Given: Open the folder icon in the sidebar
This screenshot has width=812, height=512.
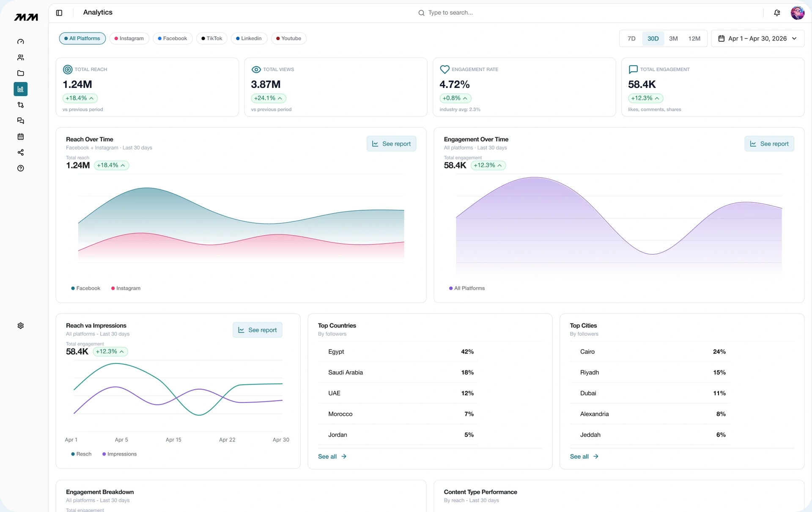Looking at the screenshot, I should [x=20, y=73].
